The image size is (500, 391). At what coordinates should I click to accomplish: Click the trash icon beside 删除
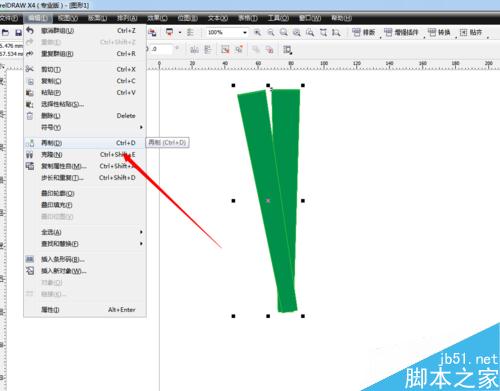[30, 116]
